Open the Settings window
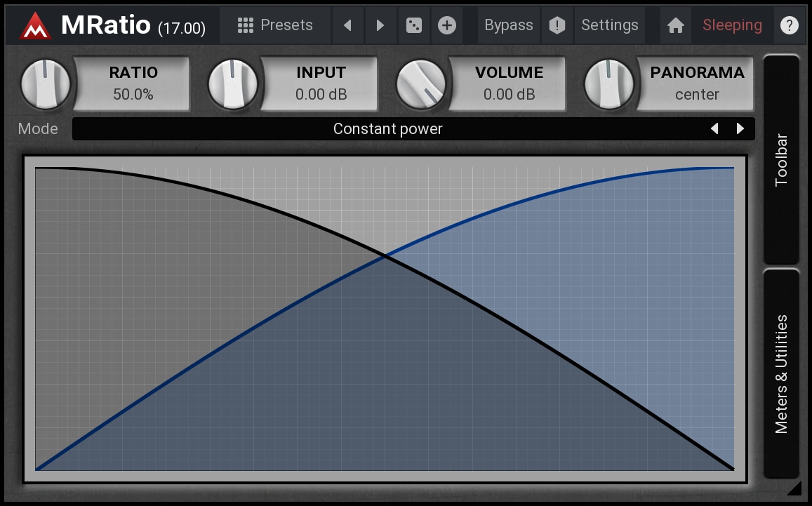This screenshot has width=812, height=506. click(609, 26)
